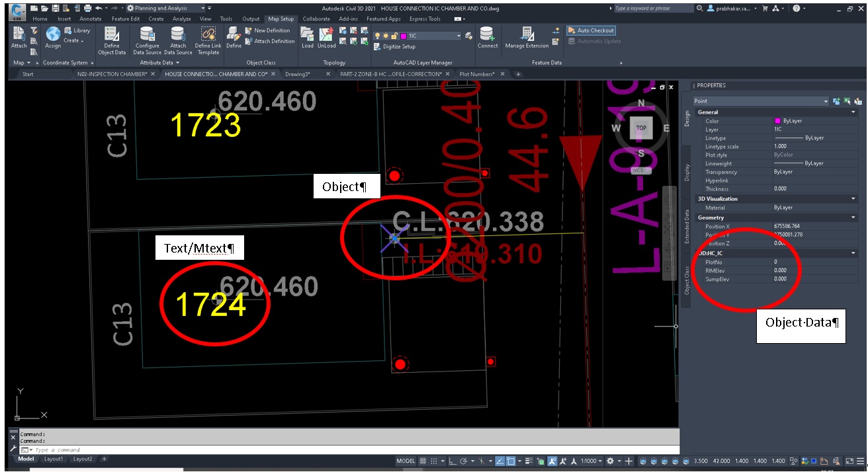Click the search binoculars icon in title bar
This screenshot has width=868, height=472.
pyautogui.click(x=700, y=8)
